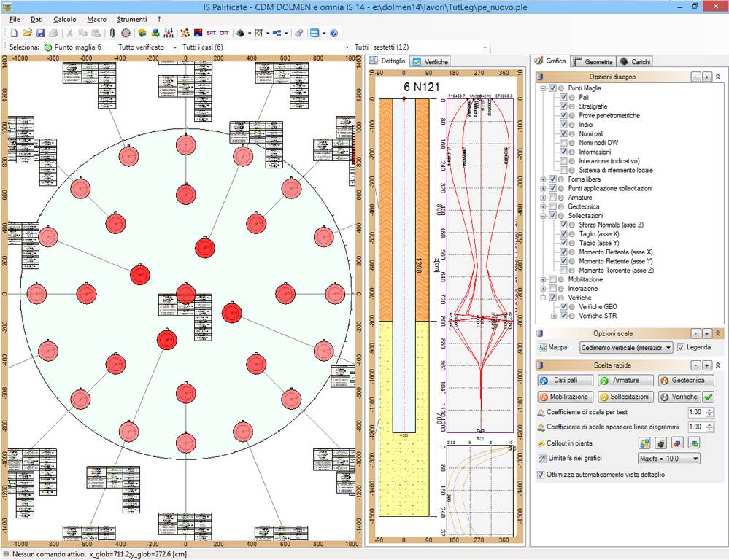
Task: Enable the Momento Torcente (asse Z) checkbox
Action: 563,271
